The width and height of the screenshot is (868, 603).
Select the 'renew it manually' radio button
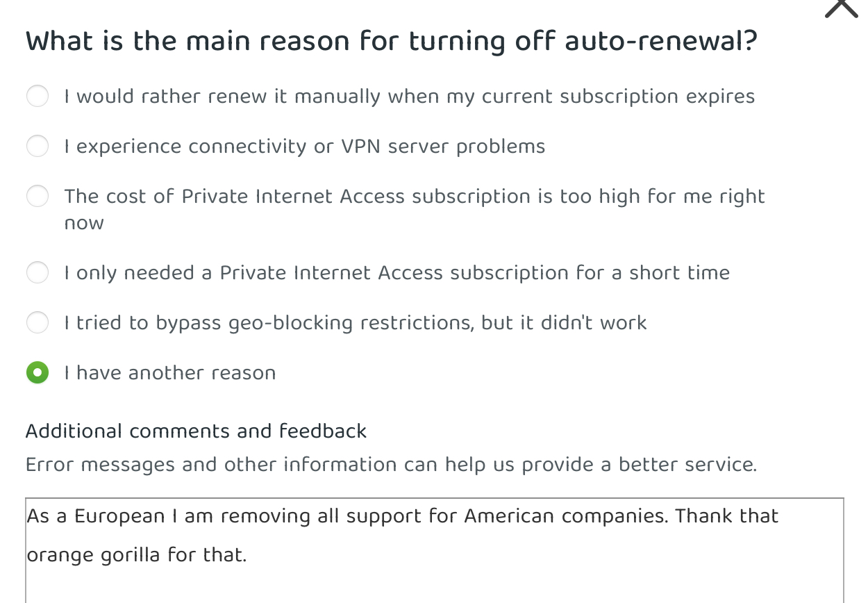(37, 96)
